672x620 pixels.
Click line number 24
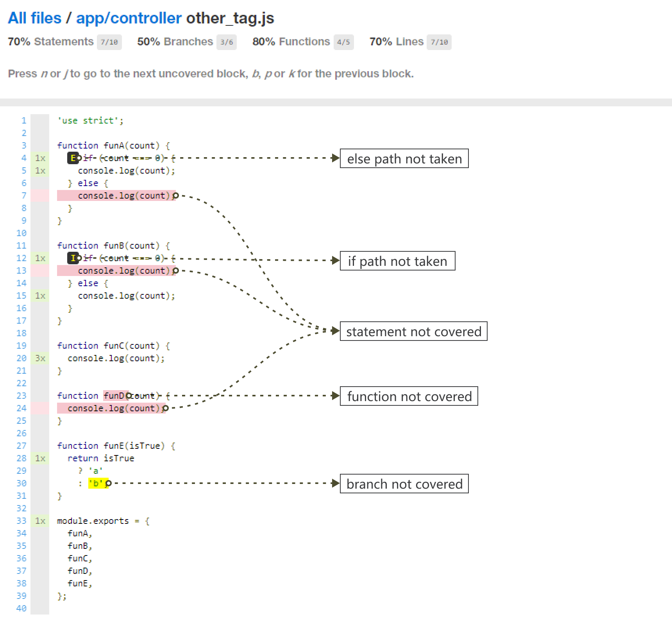point(21,409)
